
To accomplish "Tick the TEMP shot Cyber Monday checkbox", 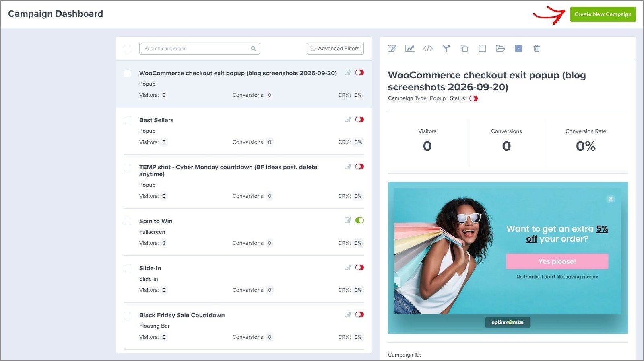I will (x=128, y=168).
